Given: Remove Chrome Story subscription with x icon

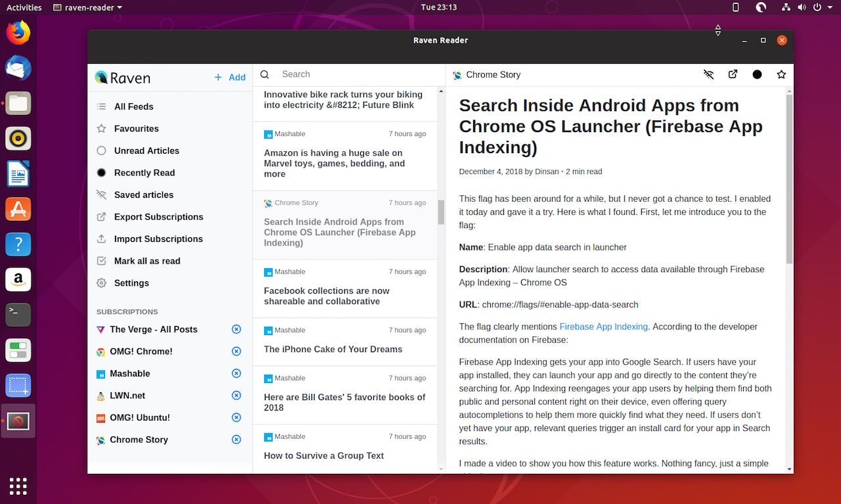Looking at the screenshot, I should [x=237, y=440].
